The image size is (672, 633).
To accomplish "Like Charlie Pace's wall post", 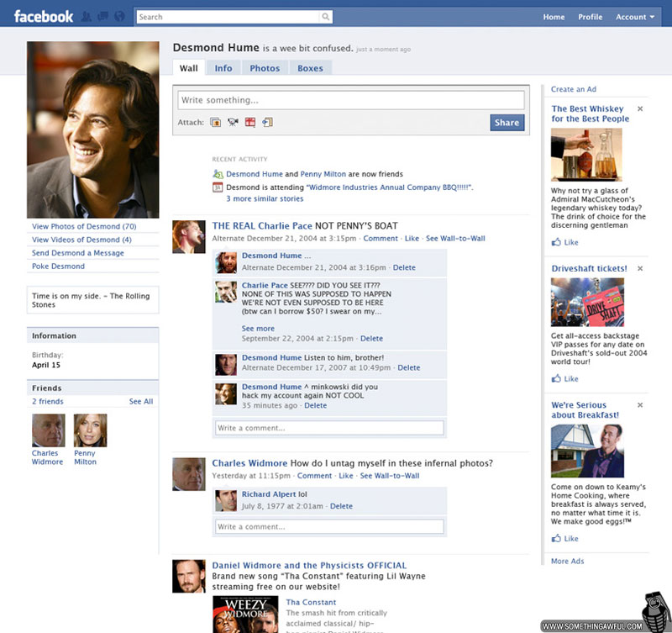I will tap(412, 239).
